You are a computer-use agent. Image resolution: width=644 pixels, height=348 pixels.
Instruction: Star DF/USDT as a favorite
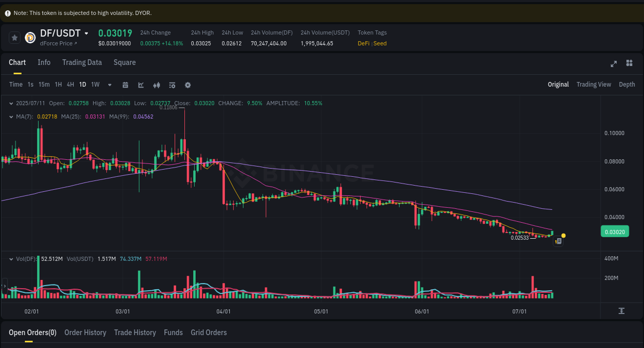(x=14, y=37)
